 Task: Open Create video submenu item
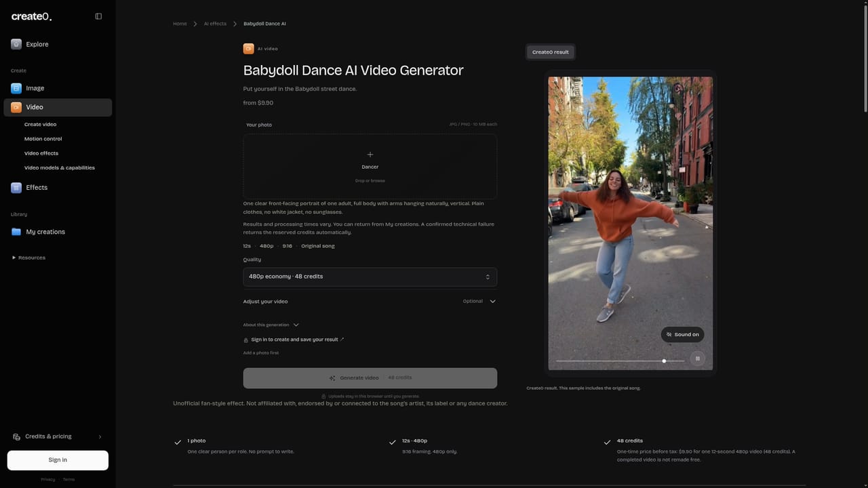[41, 125]
